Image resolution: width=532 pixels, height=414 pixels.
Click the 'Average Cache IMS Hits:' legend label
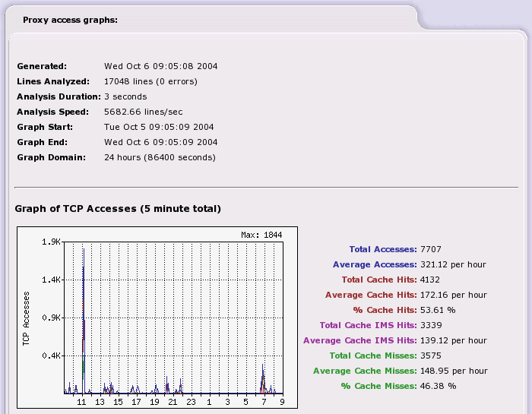tap(360, 340)
